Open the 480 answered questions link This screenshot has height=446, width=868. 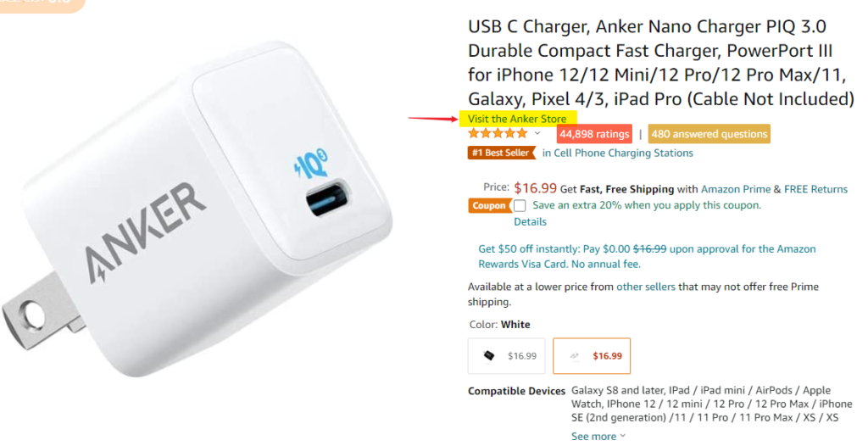[x=709, y=134]
